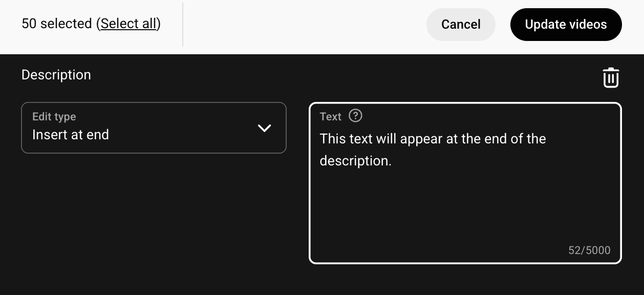This screenshot has height=295, width=644.
Task: Click the "Text" label above the textbox
Action: pyautogui.click(x=330, y=117)
